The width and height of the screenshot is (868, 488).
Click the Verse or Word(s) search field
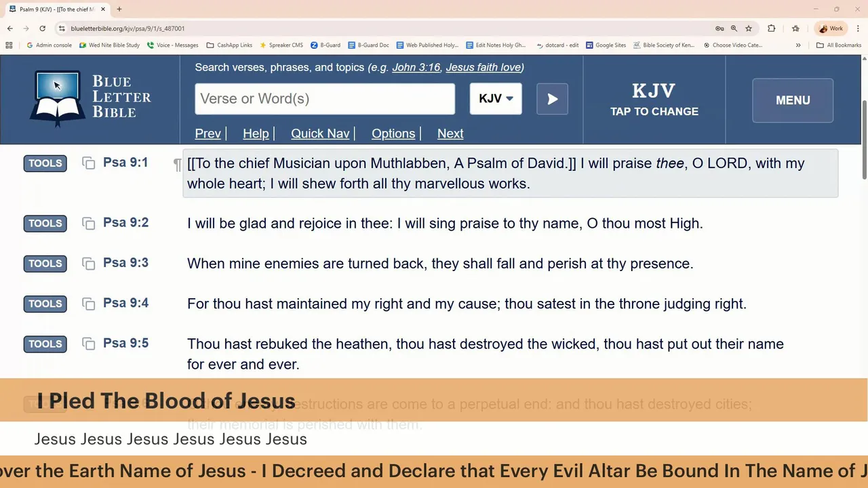click(325, 99)
